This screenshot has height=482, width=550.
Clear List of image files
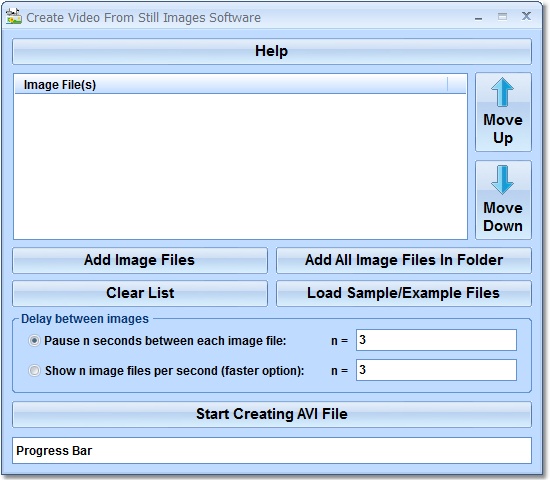click(x=140, y=293)
